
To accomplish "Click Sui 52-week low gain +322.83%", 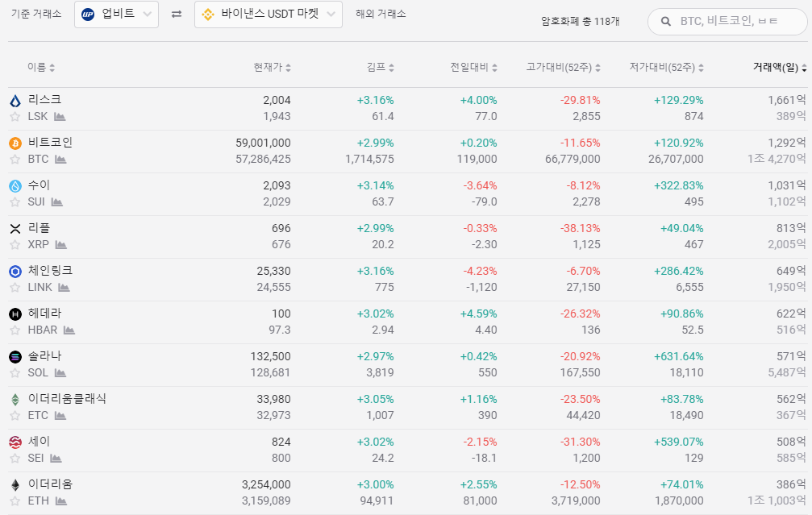I will click(678, 186).
